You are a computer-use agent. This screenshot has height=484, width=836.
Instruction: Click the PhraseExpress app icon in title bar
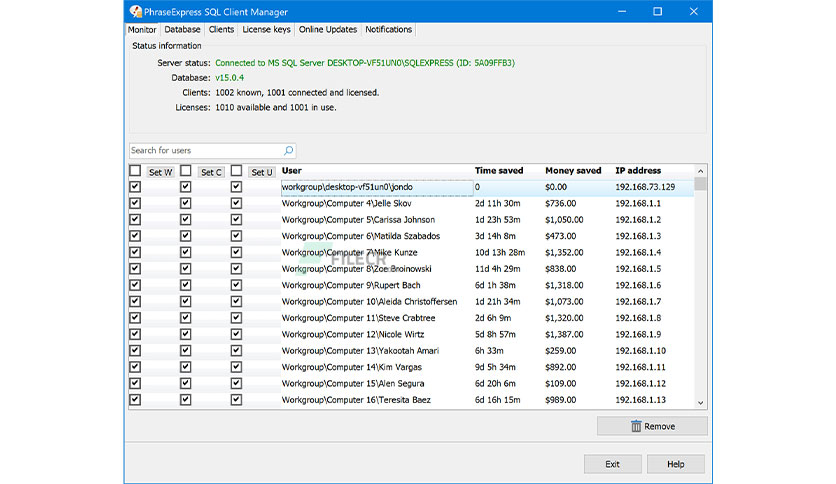point(136,11)
